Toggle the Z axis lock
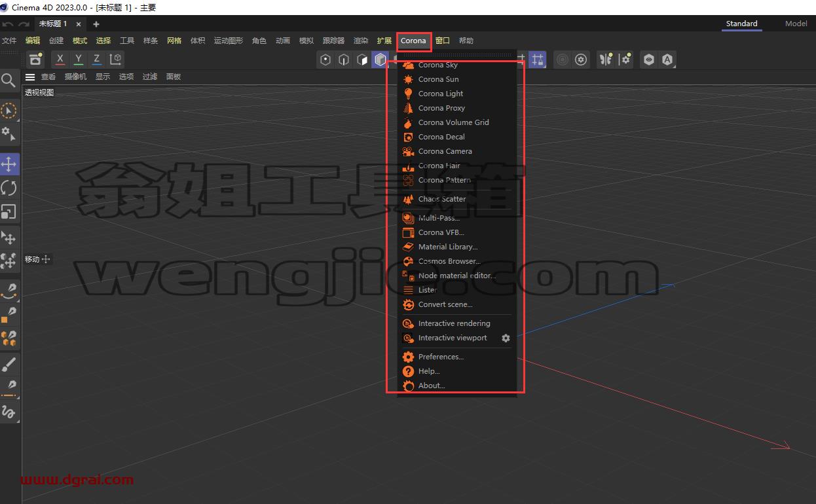This screenshot has width=816, height=504. pyautogui.click(x=97, y=59)
